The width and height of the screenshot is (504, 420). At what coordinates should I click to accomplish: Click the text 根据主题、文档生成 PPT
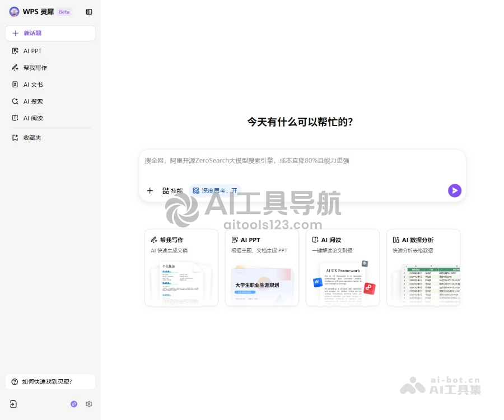pos(259,250)
